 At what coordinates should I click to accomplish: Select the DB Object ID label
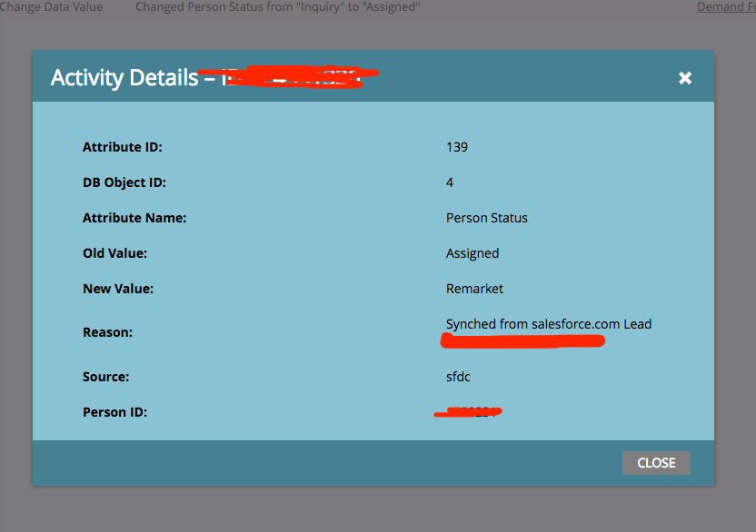pos(124,182)
